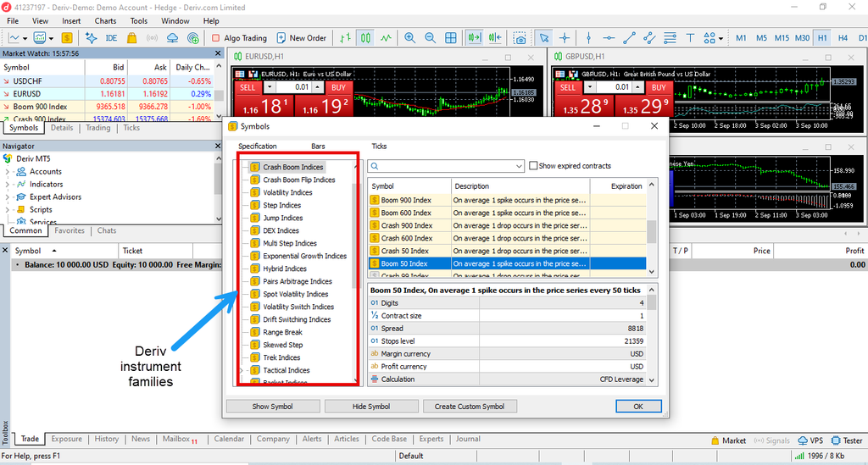Take a chart screenshot with camera icon

click(x=520, y=38)
